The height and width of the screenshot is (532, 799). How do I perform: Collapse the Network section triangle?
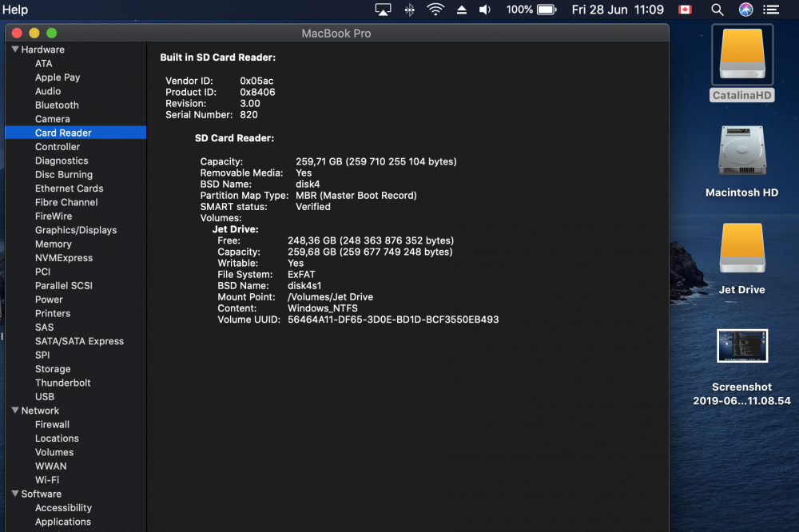pos(15,411)
